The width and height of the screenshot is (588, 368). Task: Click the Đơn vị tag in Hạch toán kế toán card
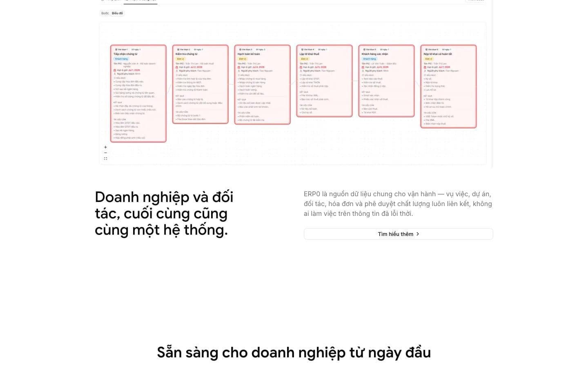(242, 59)
